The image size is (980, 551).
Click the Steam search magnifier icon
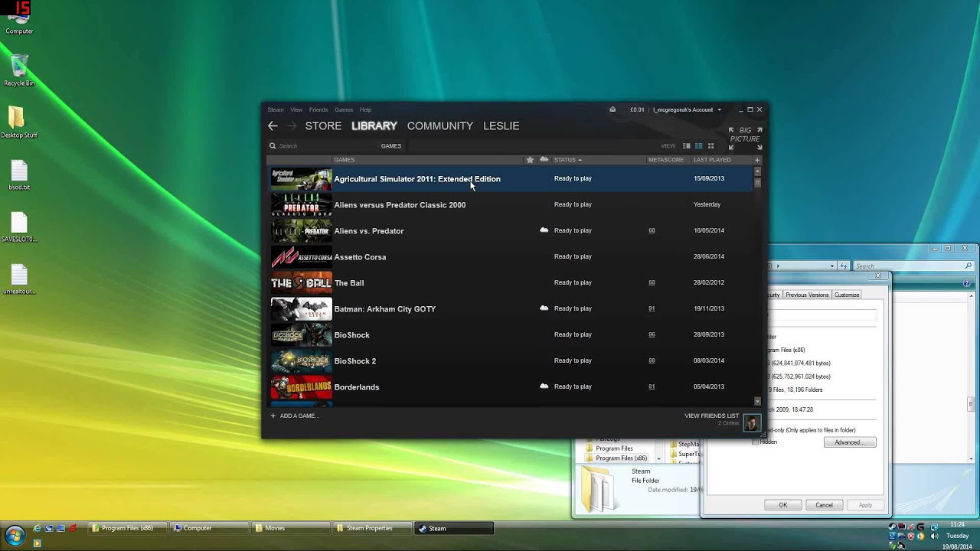tap(273, 146)
